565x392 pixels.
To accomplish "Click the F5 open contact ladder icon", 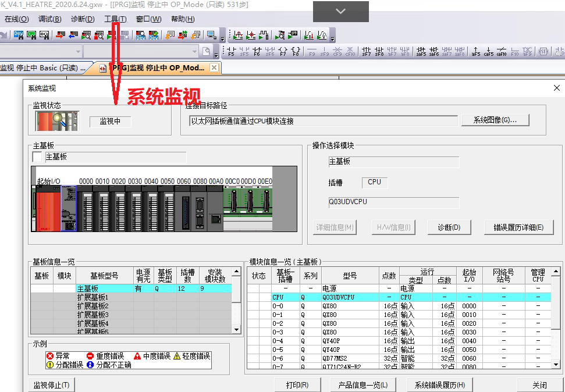I will point(231,51).
